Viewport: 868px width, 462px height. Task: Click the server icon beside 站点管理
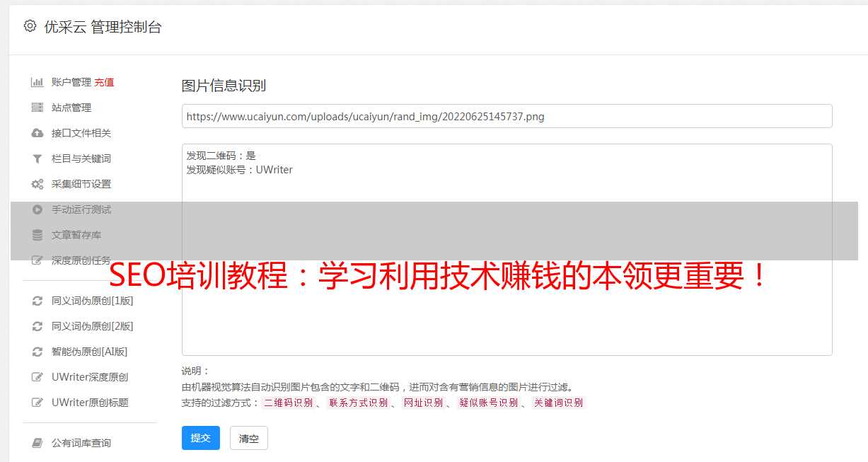tap(37, 108)
